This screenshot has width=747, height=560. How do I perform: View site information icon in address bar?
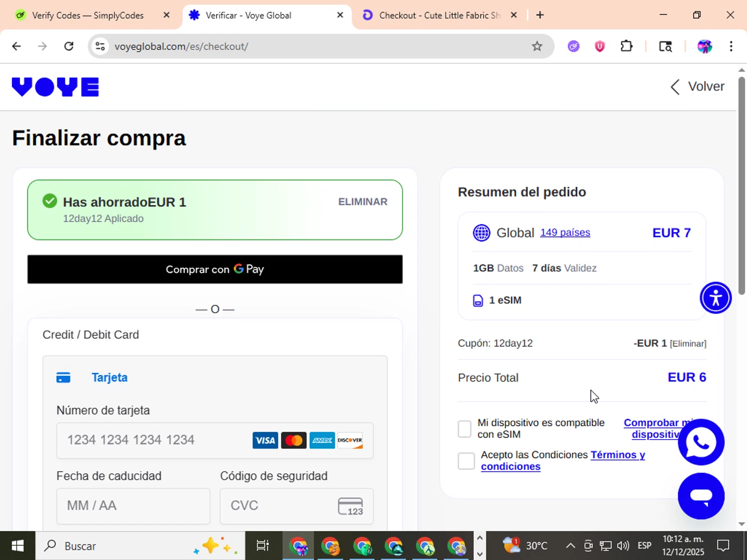pyautogui.click(x=100, y=46)
